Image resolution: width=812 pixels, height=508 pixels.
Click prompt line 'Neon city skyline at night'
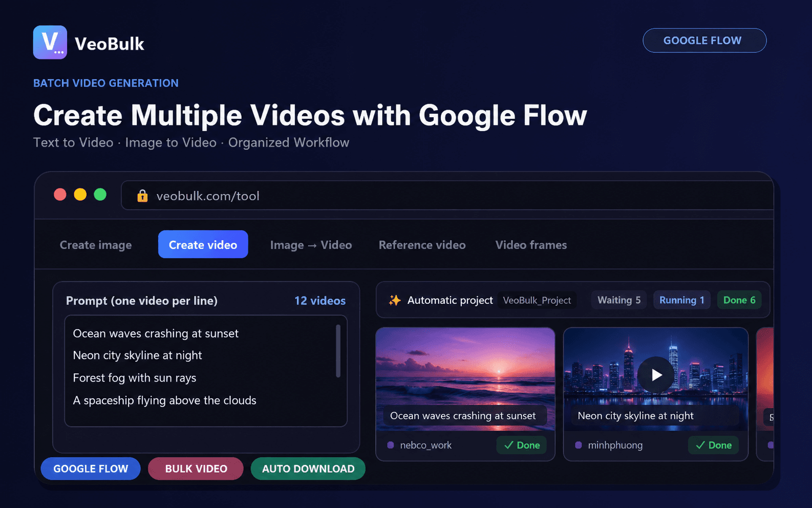tap(137, 355)
